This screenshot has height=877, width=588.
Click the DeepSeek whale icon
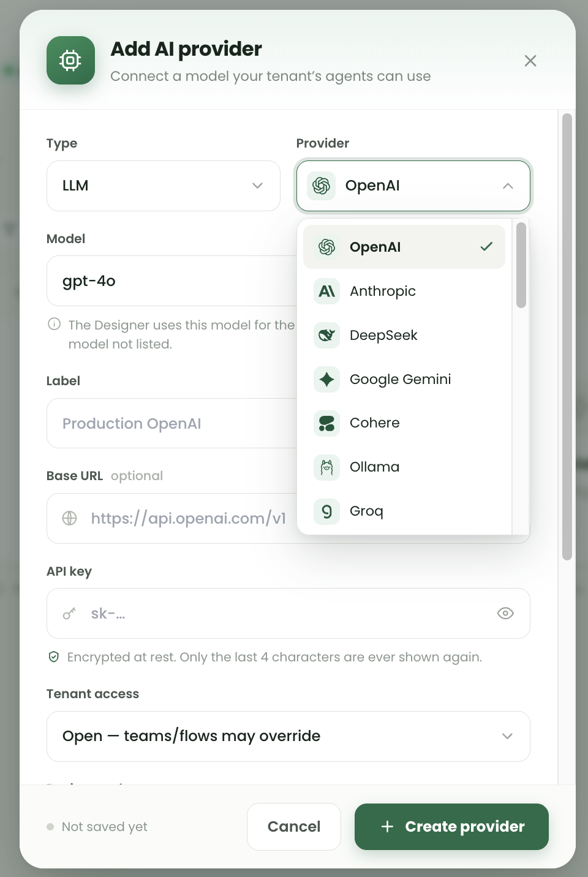326,335
